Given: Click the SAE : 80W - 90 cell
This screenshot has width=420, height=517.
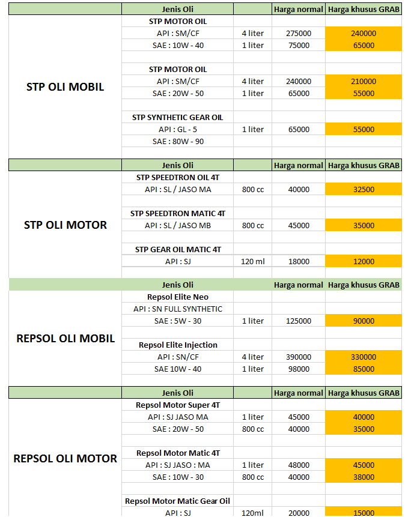Looking at the screenshot, I should (x=177, y=141).
